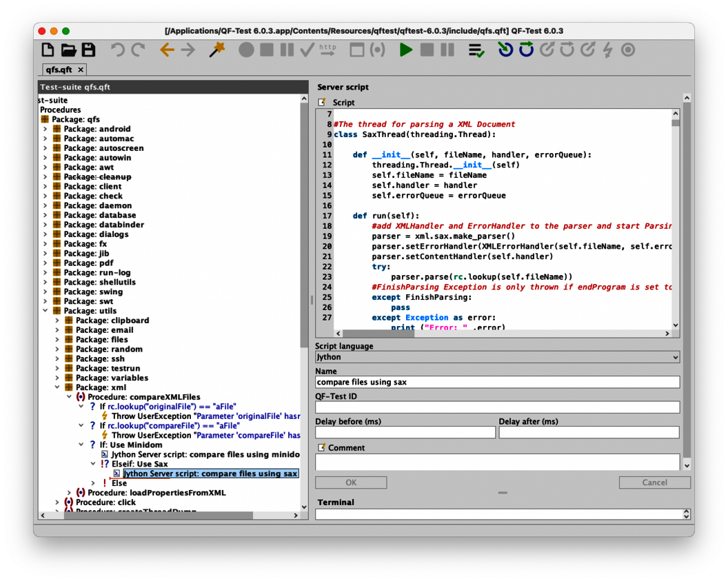
Task: Switch to the qfs.qft tab
Action: [59, 70]
